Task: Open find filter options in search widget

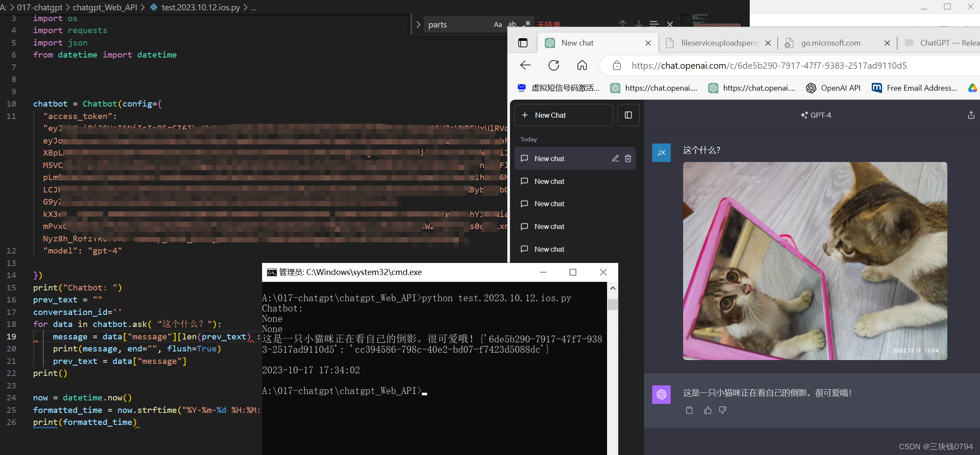Action: 654,24
